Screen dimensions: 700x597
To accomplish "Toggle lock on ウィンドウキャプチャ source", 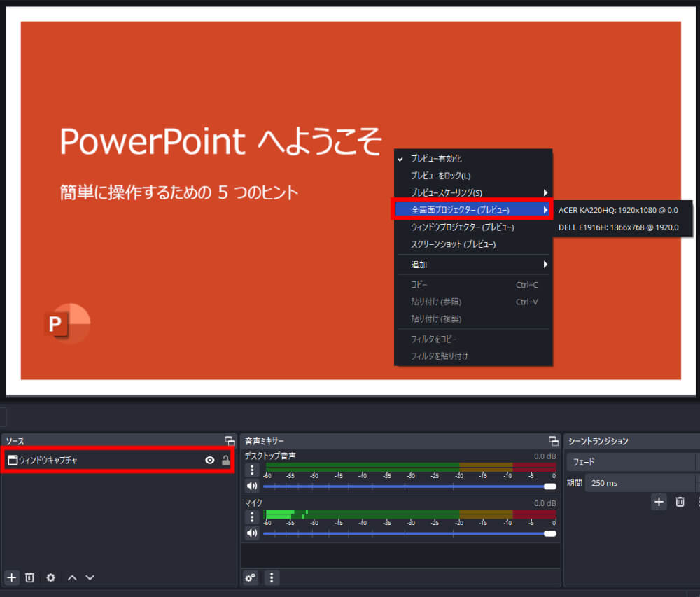I will [x=226, y=460].
